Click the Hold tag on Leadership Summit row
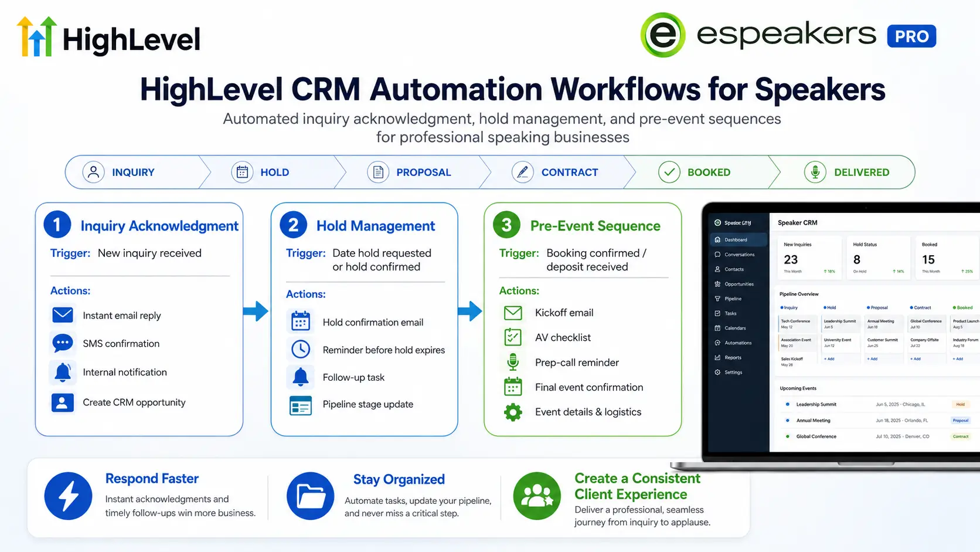Viewport: 980px width, 552px height. [x=961, y=404]
